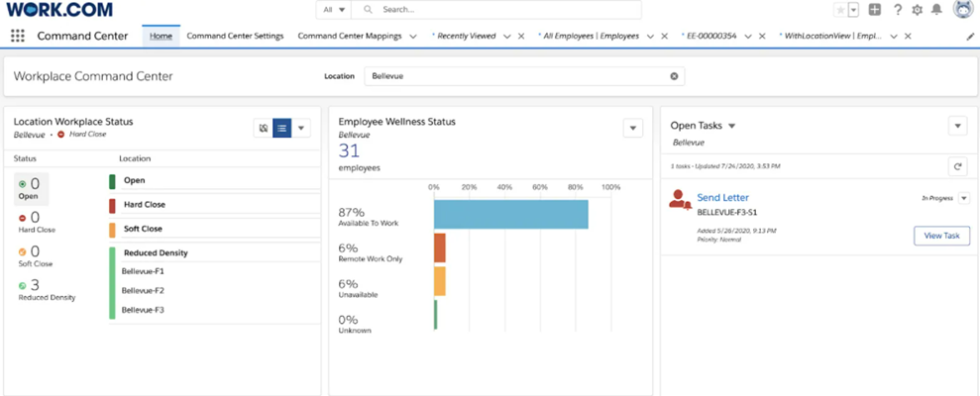Expand the Open Tasks title dropdown
The height and width of the screenshot is (396, 980).
[732, 126]
